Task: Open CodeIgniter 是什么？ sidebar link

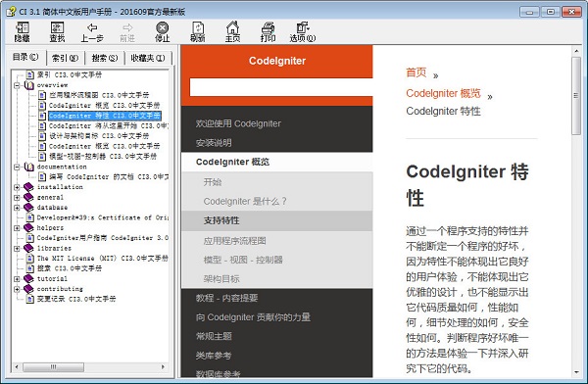Action: point(245,202)
